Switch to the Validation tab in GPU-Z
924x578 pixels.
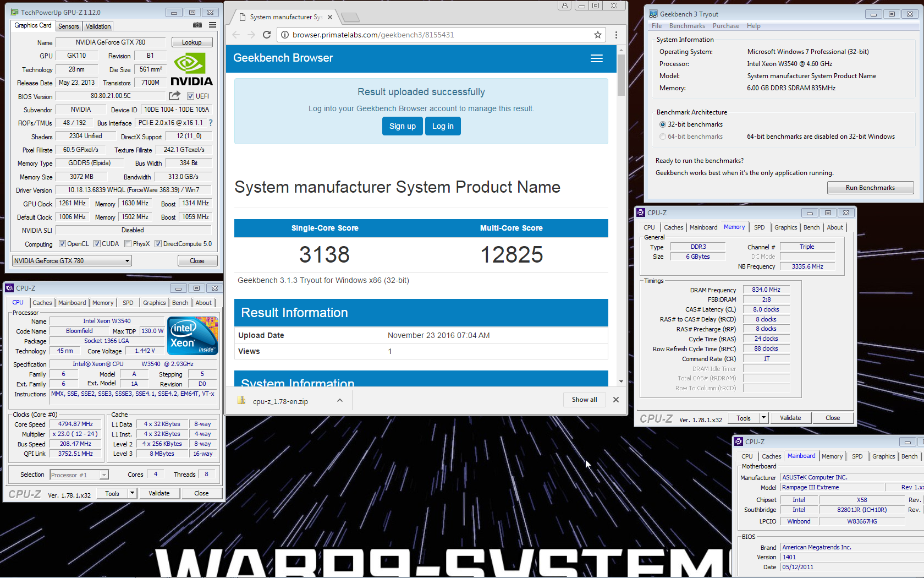pos(98,26)
